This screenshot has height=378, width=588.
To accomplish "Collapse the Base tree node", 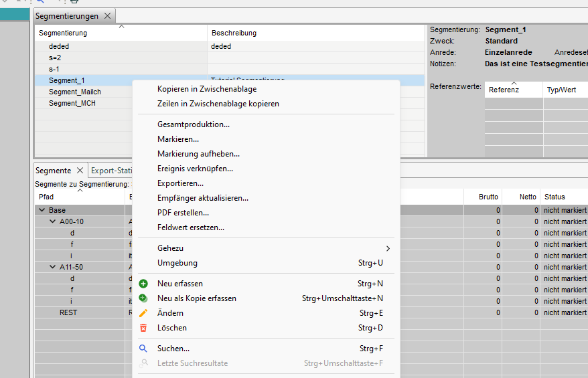I will click(42, 210).
